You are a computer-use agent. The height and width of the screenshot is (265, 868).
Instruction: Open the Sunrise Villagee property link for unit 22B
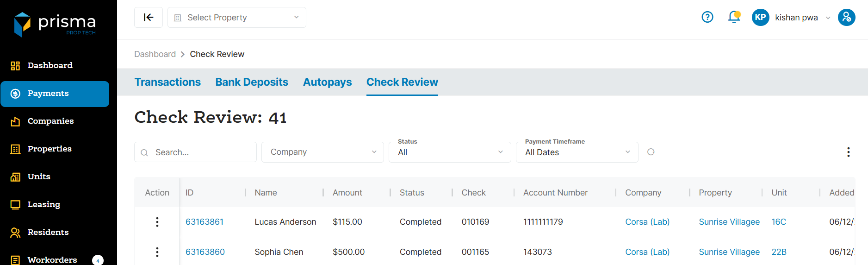coord(729,252)
